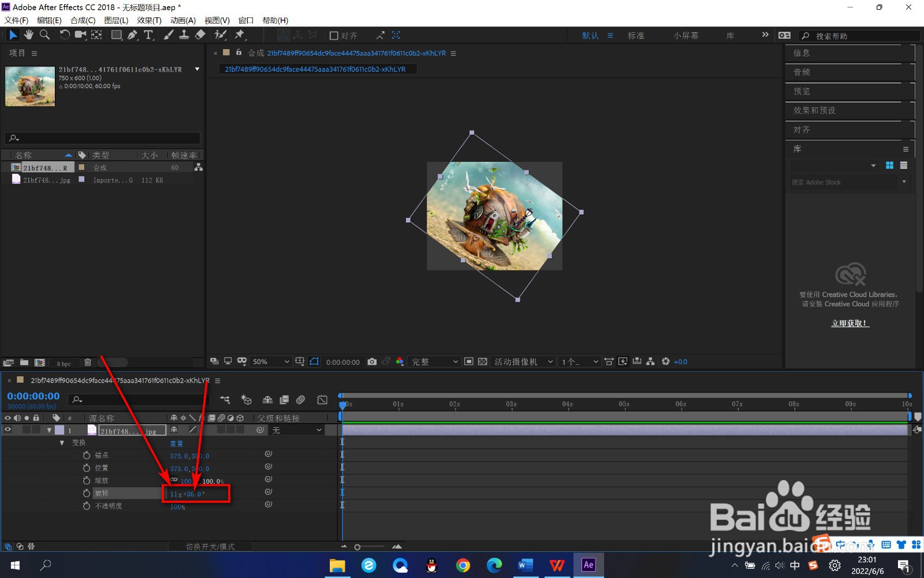The image size is (924, 578).
Task: Select the Eraser tool
Action: [200, 35]
